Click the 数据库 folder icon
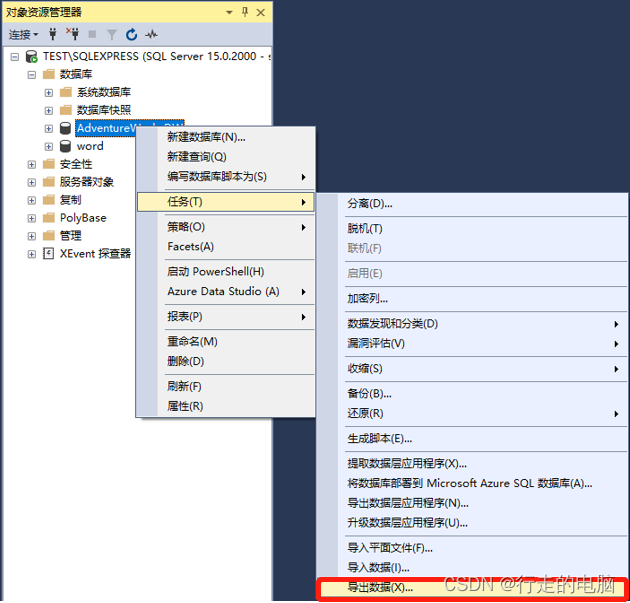This screenshot has height=603, width=630. click(x=49, y=74)
